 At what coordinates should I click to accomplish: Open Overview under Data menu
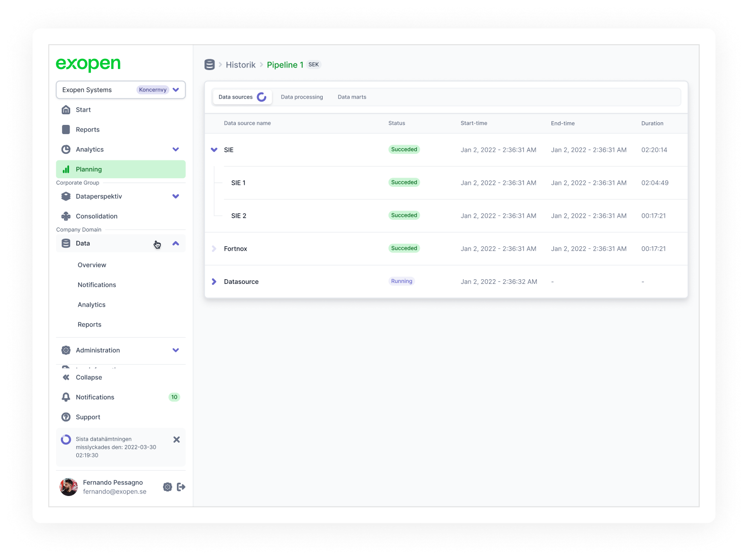pos(92,265)
